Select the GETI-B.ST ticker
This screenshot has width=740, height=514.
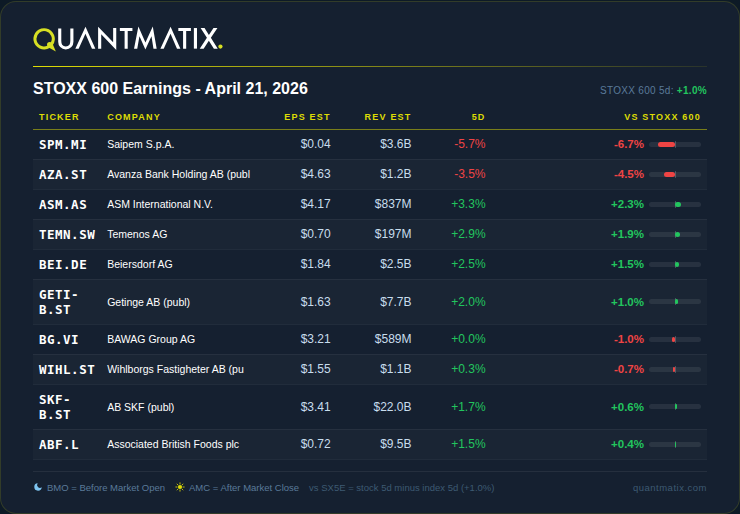coord(59,302)
